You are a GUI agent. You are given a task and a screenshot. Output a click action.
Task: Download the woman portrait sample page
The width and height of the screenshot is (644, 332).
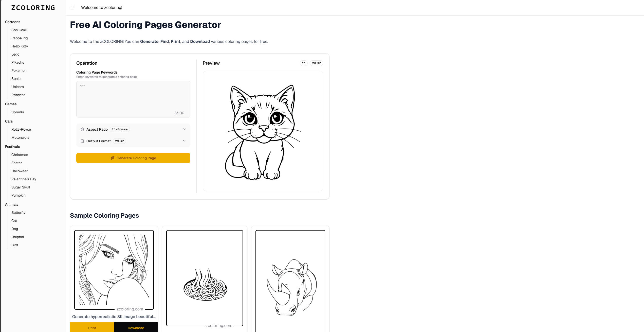point(136,328)
